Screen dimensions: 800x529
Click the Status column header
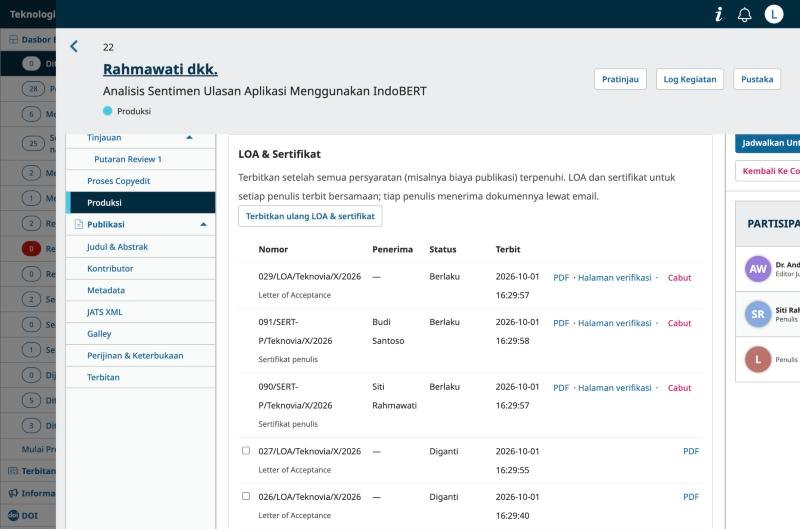(442, 249)
